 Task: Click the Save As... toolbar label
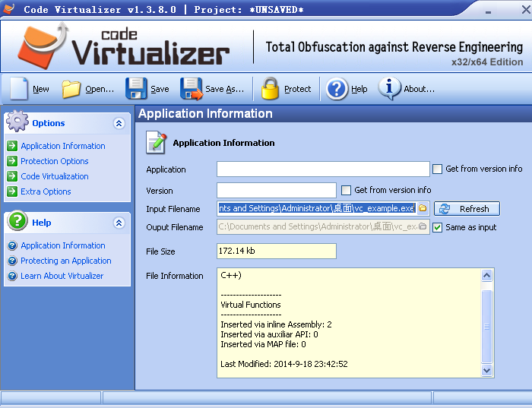(x=225, y=89)
